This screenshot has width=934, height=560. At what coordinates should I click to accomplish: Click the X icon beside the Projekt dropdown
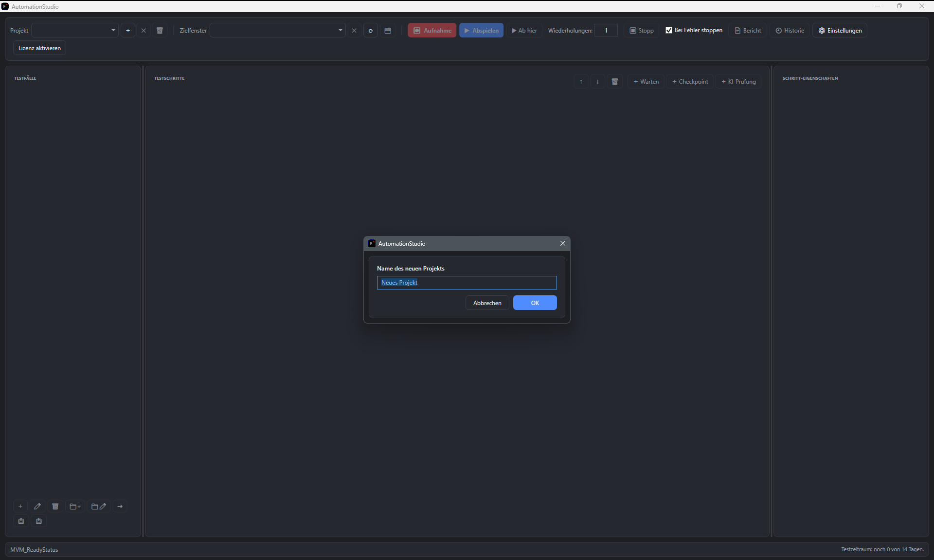pyautogui.click(x=144, y=30)
